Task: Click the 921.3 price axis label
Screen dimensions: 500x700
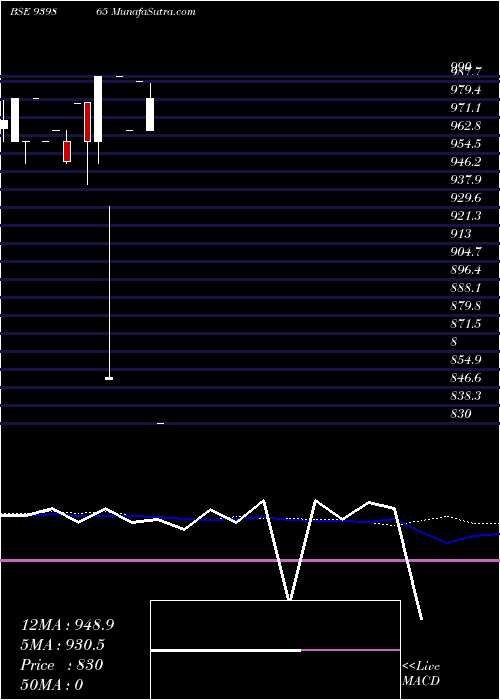Action: point(466,216)
